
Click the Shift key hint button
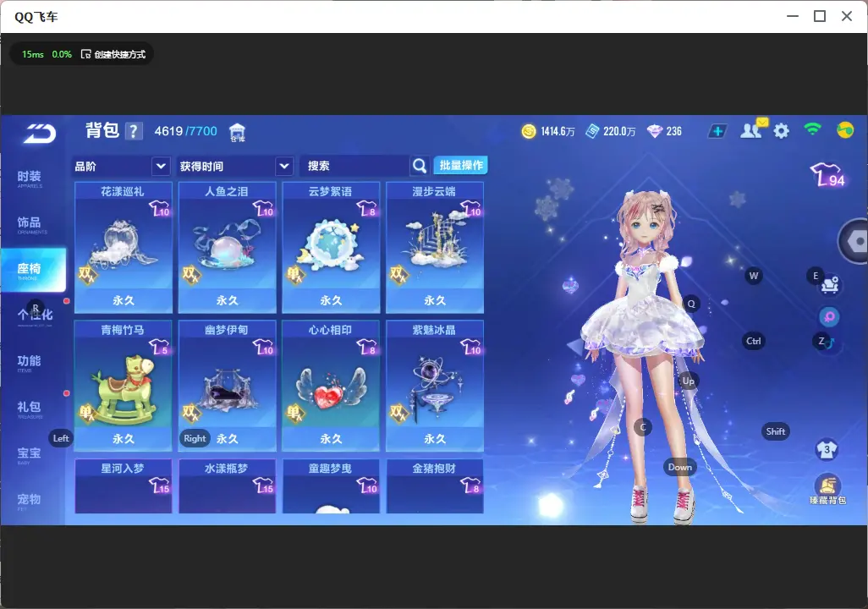tap(776, 431)
